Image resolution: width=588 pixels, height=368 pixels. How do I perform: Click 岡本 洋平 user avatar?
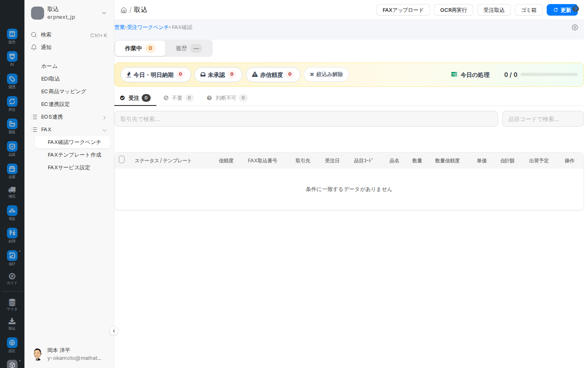tap(38, 354)
